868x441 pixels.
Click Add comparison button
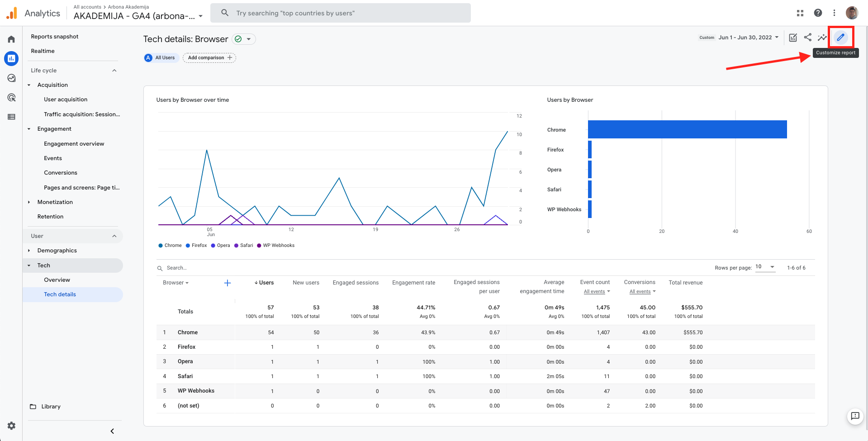coord(209,58)
